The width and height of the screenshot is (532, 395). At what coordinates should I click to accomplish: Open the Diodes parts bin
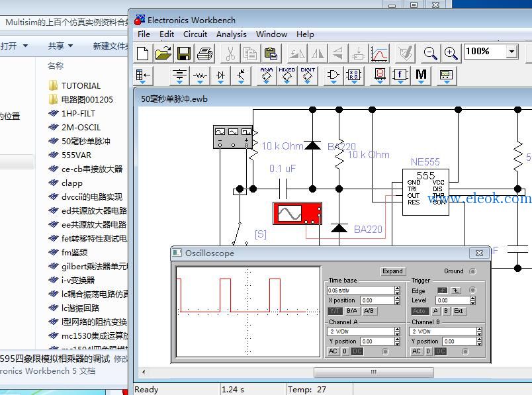point(220,75)
